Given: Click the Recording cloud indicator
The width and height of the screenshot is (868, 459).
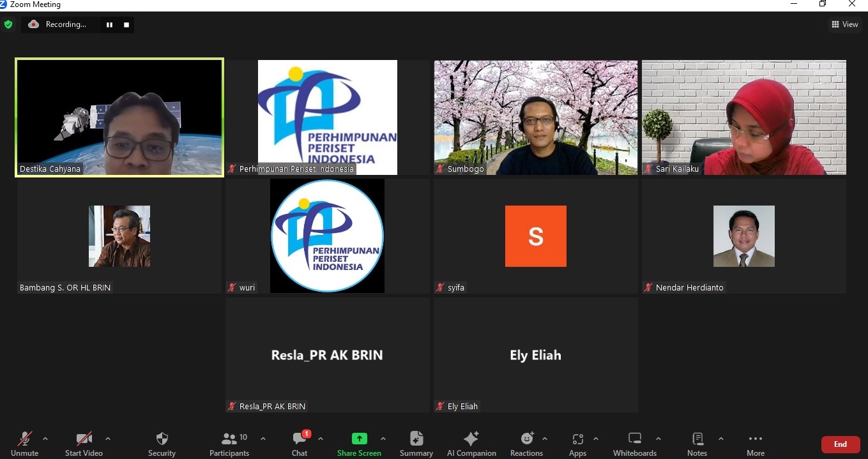Looking at the screenshot, I should click(x=34, y=24).
